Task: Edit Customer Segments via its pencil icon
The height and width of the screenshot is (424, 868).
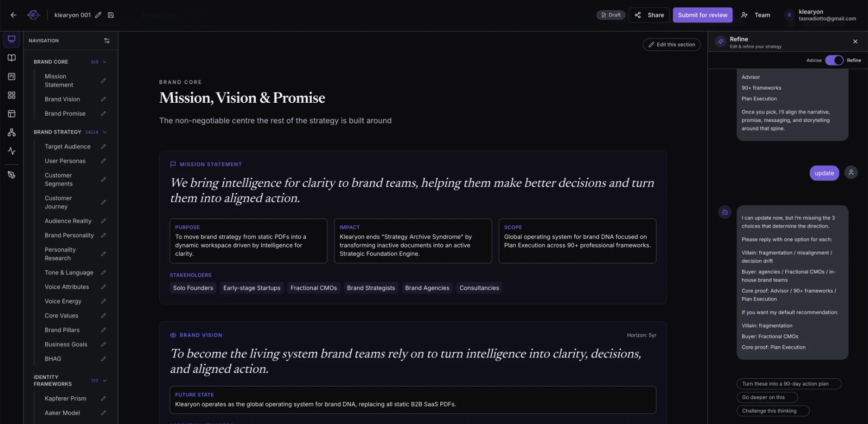Action: tap(104, 180)
